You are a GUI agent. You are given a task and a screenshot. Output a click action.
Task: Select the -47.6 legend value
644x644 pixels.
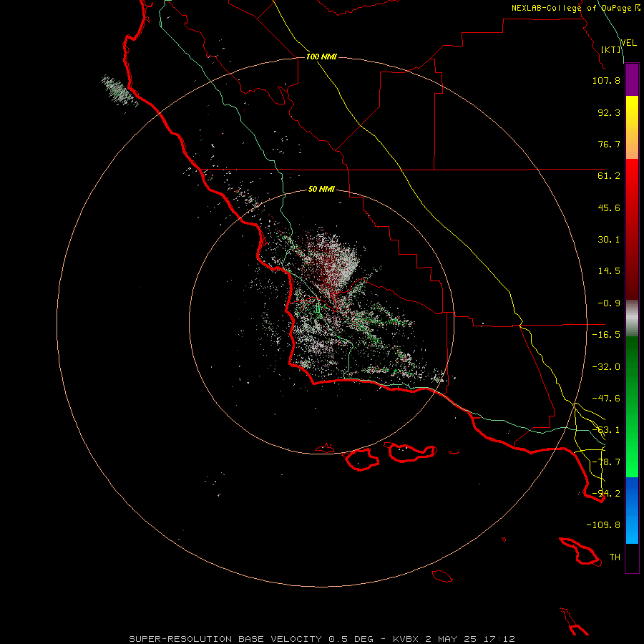(x=606, y=399)
